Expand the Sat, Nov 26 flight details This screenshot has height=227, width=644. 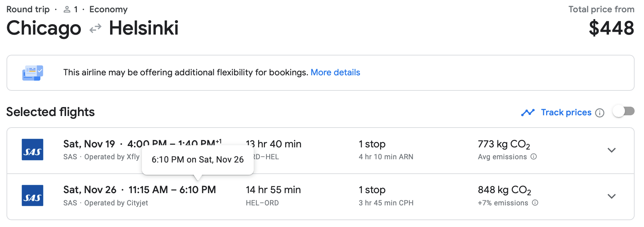pos(611,196)
